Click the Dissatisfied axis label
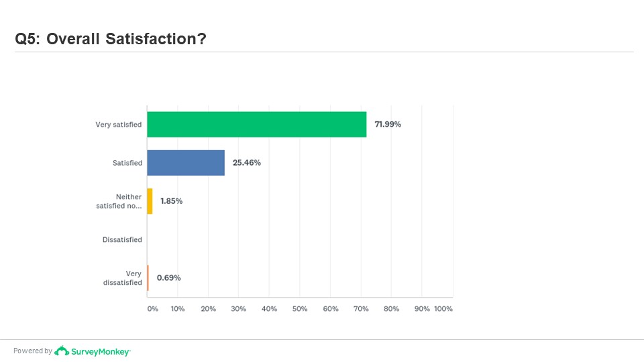The image size is (644, 362). 122,240
